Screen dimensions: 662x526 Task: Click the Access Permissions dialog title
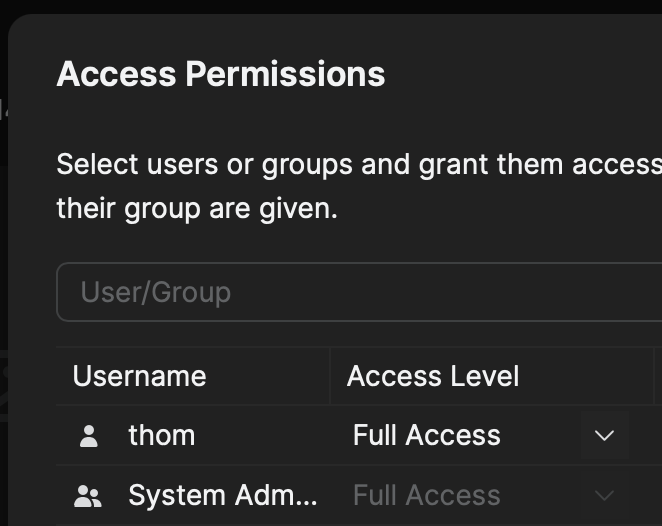221,74
